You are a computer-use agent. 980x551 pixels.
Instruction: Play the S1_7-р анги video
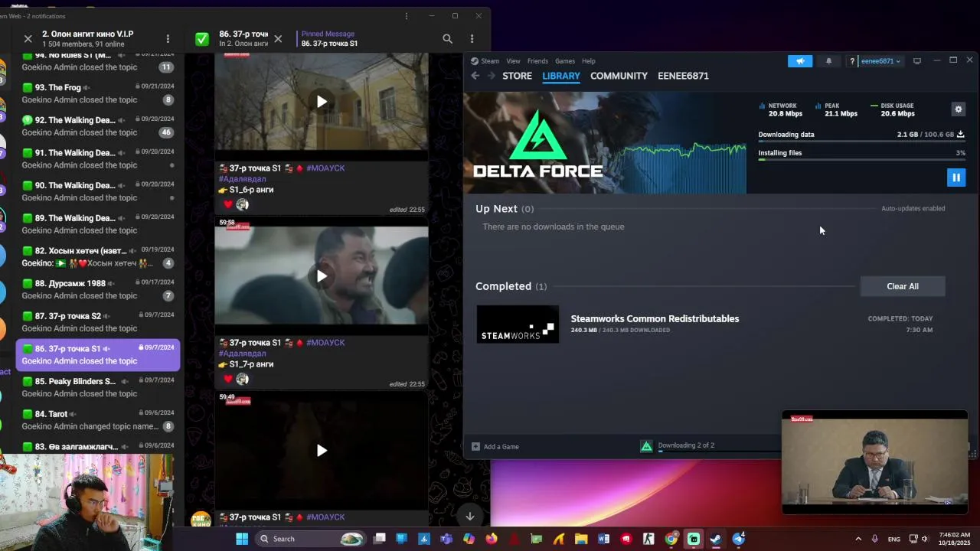click(322, 276)
